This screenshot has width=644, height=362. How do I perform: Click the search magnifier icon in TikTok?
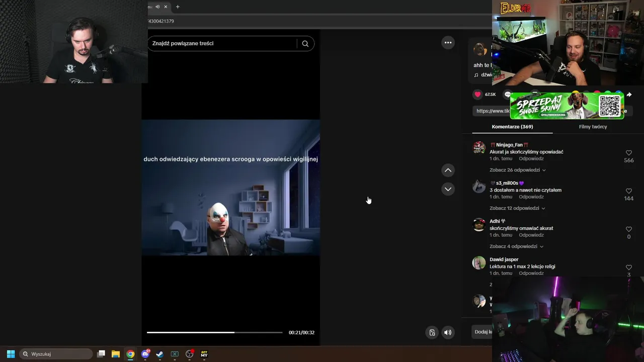[x=305, y=44]
